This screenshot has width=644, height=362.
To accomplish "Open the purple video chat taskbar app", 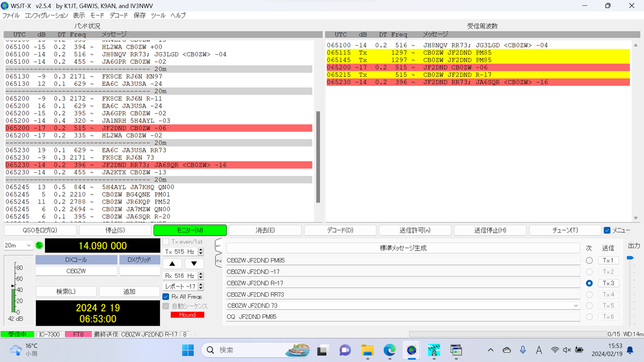I will pos(345,350).
